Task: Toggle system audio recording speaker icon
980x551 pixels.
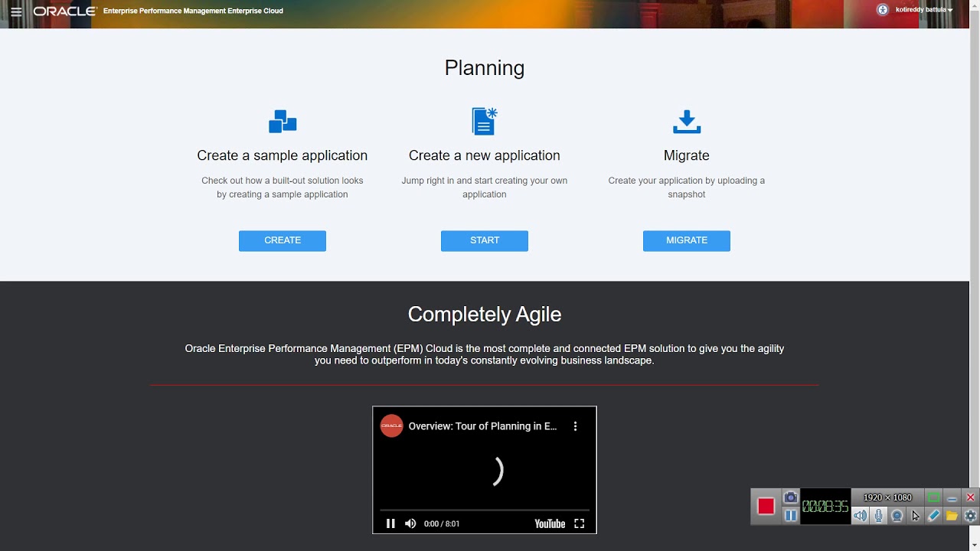Action: click(x=861, y=516)
